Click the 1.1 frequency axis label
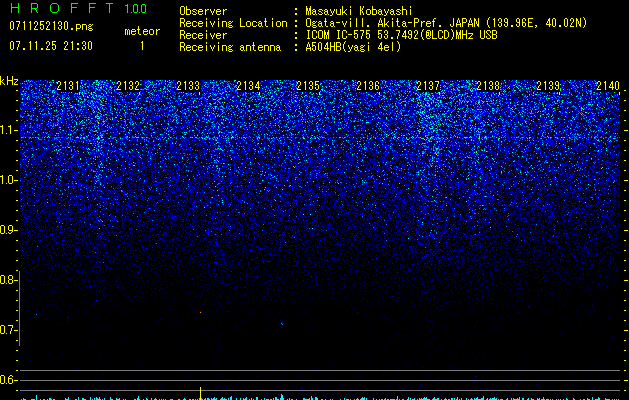Image resolution: width=629 pixels, height=400 pixels. (x=8, y=130)
